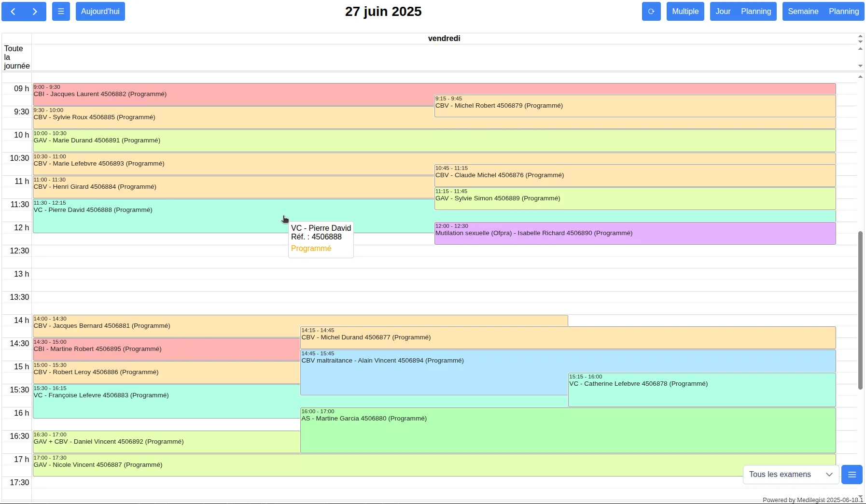
Task: Open the VC Catherine Lefebvre 4506878 appointment
Action: click(702, 390)
